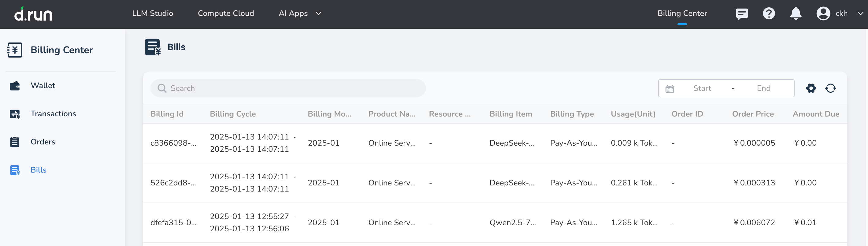Pick the End date field
The height and width of the screenshot is (246, 868).
point(763,88)
